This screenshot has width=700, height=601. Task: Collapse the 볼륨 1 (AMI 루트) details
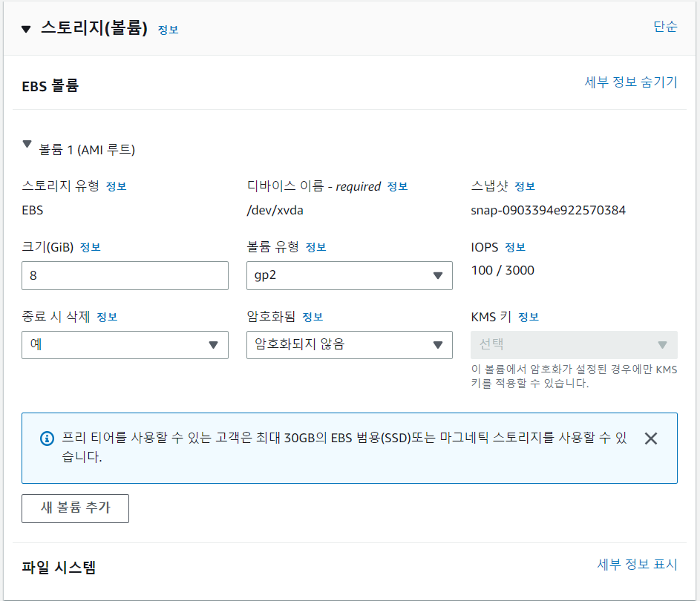click(x=27, y=145)
